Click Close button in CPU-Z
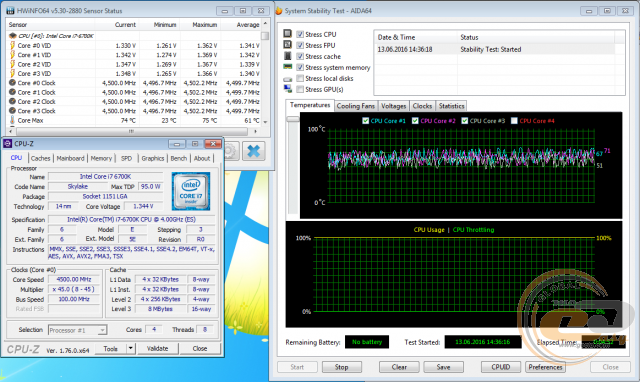 coord(200,349)
